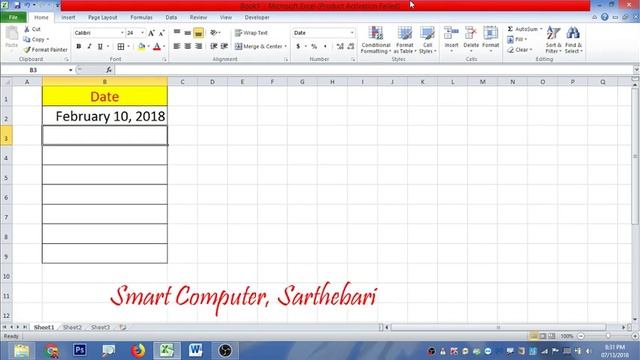The image size is (640, 360).
Task: Open the Date number format dropdown
Action: point(351,33)
